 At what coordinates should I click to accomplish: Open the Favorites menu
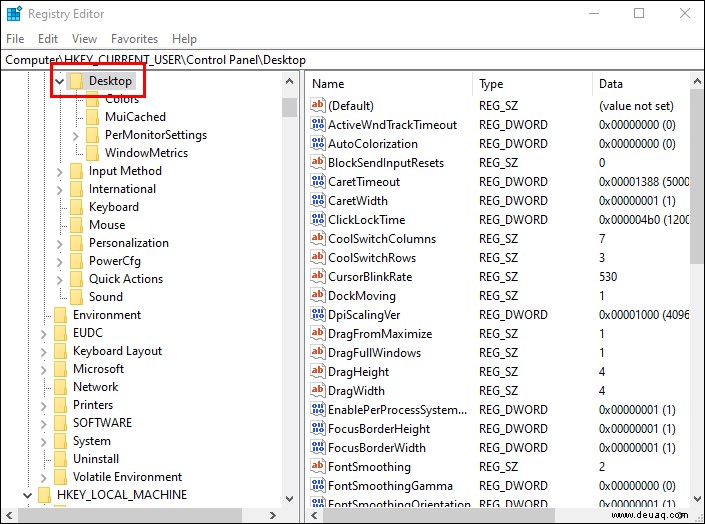[x=134, y=39]
